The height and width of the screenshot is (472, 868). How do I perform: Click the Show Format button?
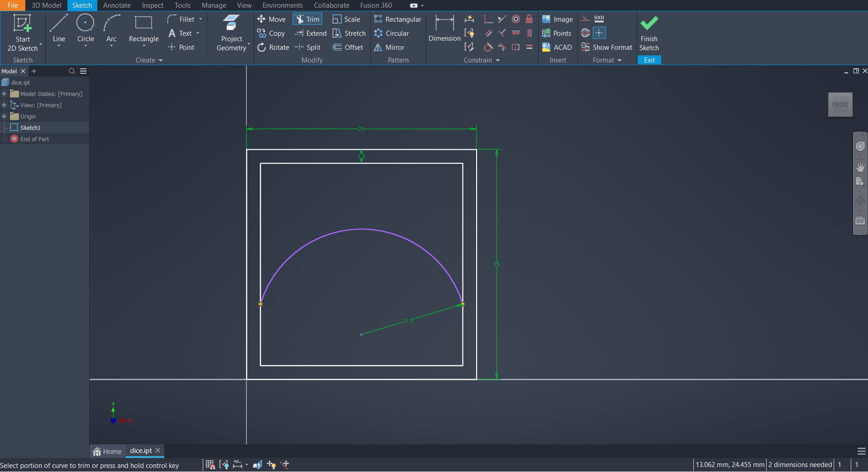pos(606,47)
